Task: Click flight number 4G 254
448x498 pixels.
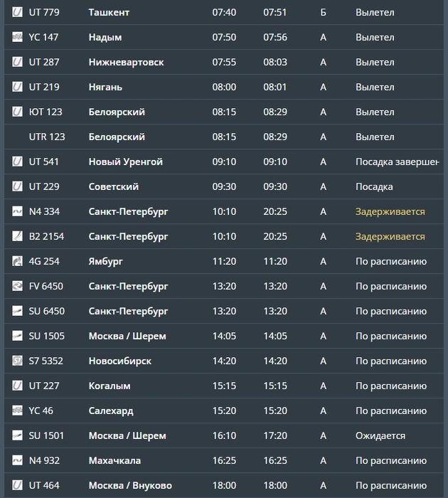Action: pos(44,261)
